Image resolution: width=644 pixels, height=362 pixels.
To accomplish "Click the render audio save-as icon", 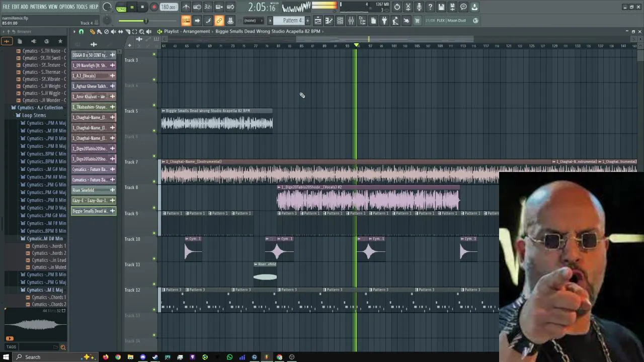I will 452,7.
